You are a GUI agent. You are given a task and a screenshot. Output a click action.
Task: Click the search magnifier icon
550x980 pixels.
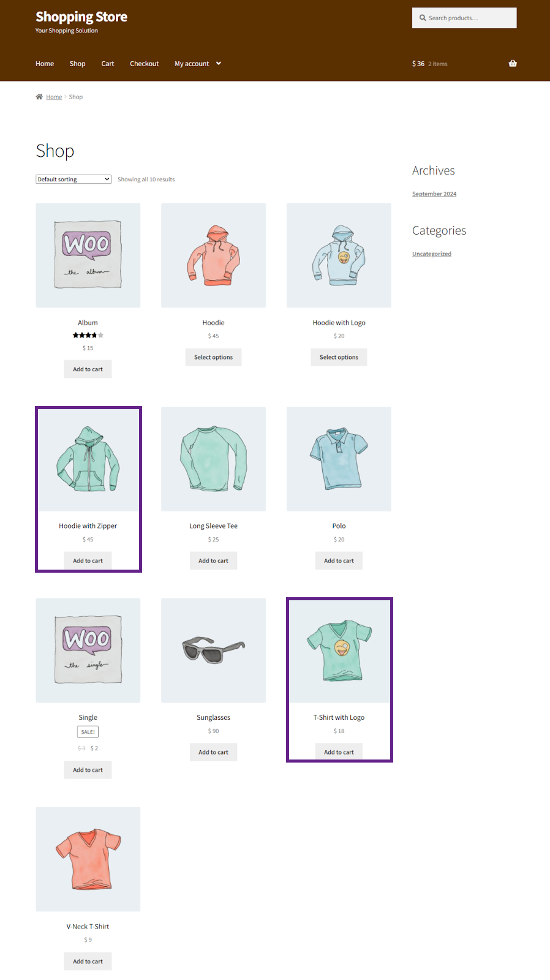pos(423,18)
